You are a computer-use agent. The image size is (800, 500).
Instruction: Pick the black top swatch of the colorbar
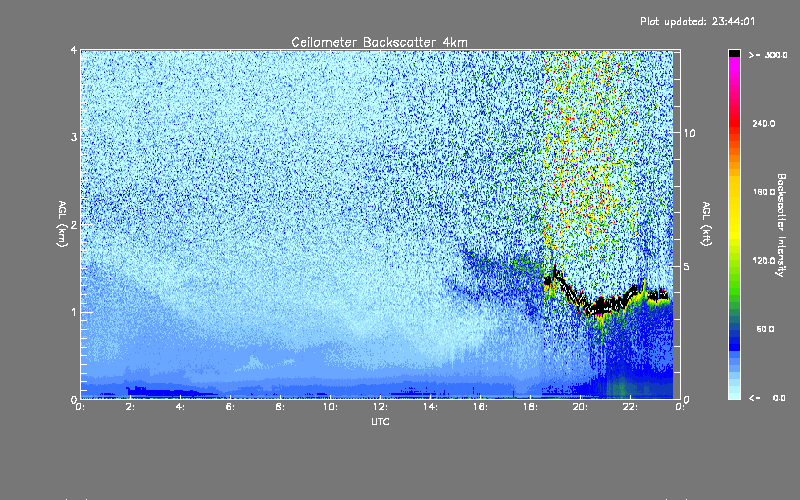click(734, 53)
